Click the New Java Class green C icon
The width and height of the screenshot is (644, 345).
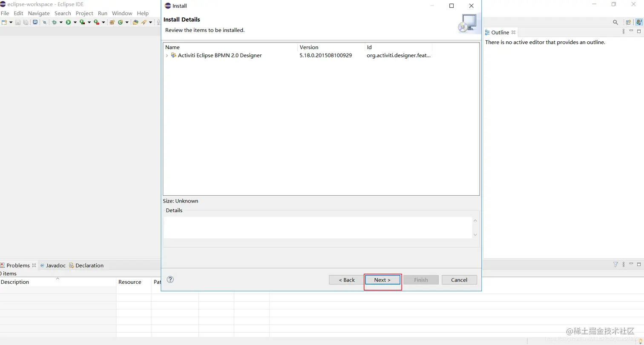click(x=121, y=22)
